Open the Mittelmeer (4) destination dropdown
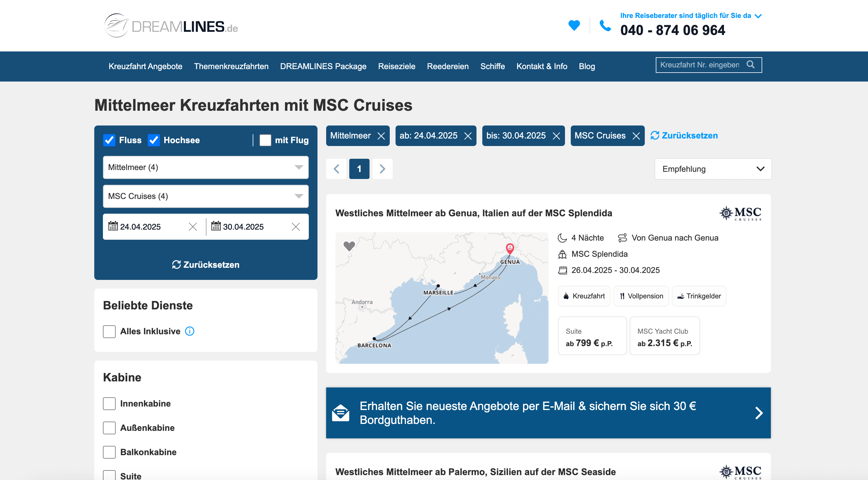Viewport: 868px width, 480px height. point(206,167)
